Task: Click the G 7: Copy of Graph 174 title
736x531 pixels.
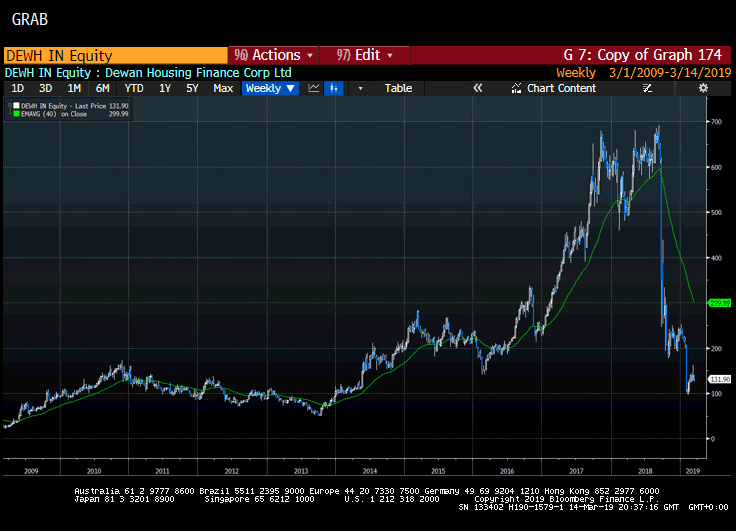Action: pos(642,55)
